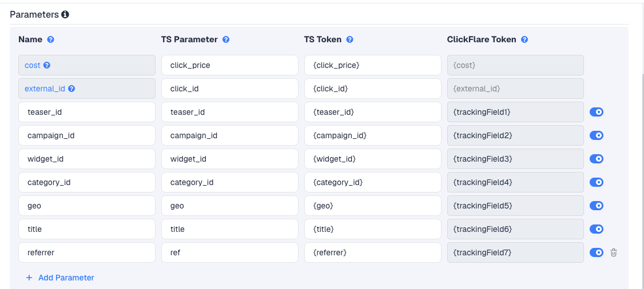Open help icon beside Name column header
644x289 pixels.
50,40
